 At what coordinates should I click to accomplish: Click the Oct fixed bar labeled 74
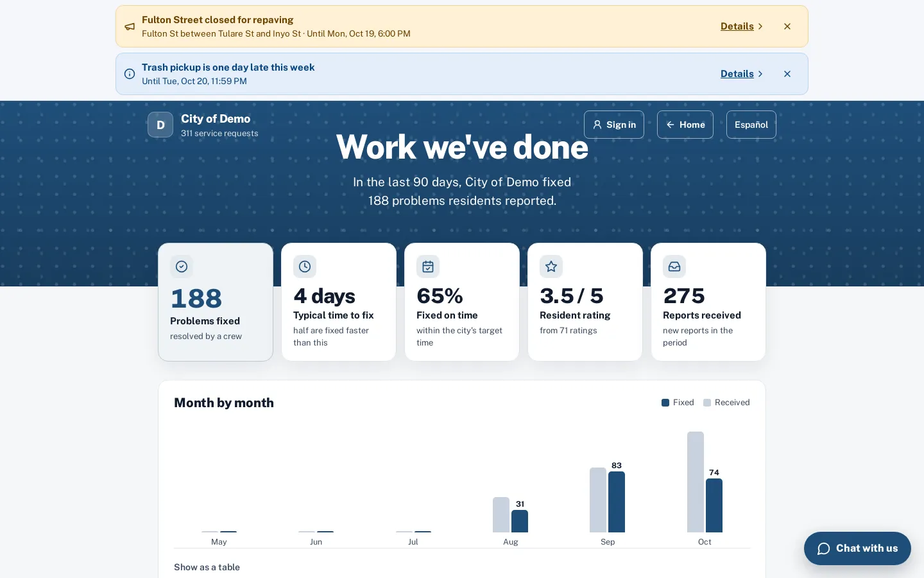[x=714, y=505]
